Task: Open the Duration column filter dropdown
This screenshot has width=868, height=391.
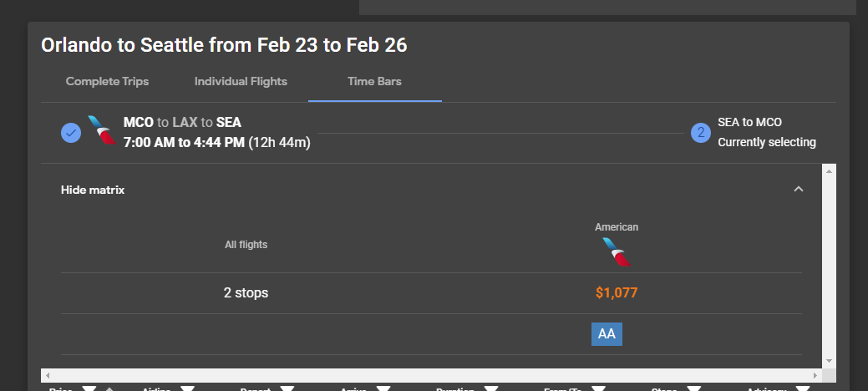Action: pyautogui.click(x=491, y=388)
